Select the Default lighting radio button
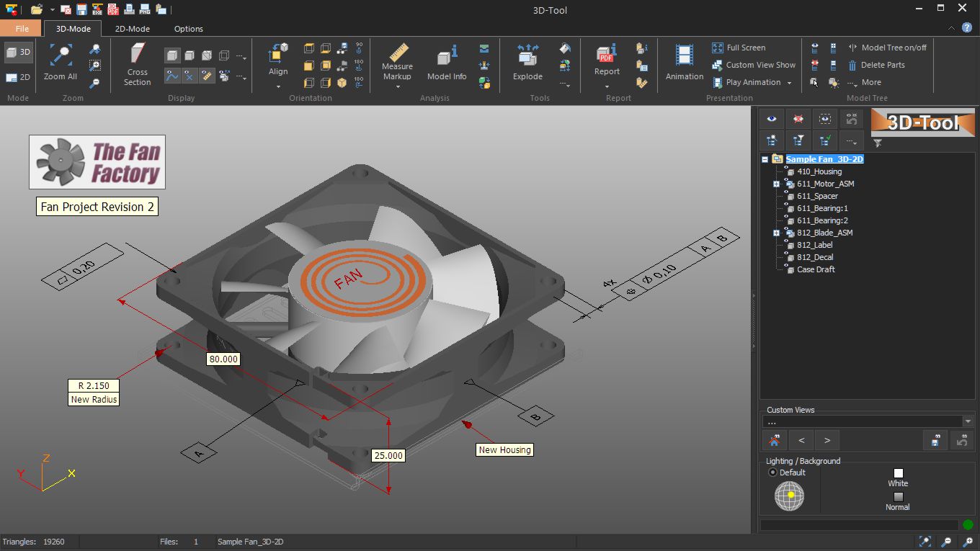The width and height of the screenshot is (980, 551). coord(772,472)
